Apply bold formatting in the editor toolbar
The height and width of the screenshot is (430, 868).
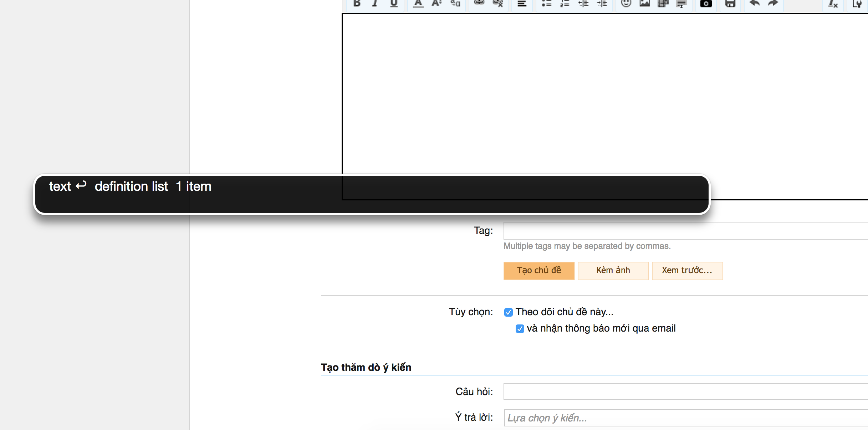(357, 4)
